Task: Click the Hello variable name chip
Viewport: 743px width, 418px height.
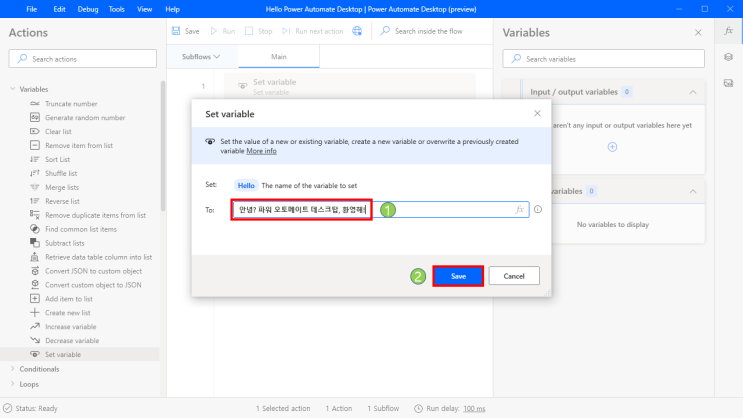Action: [x=246, y=185]
